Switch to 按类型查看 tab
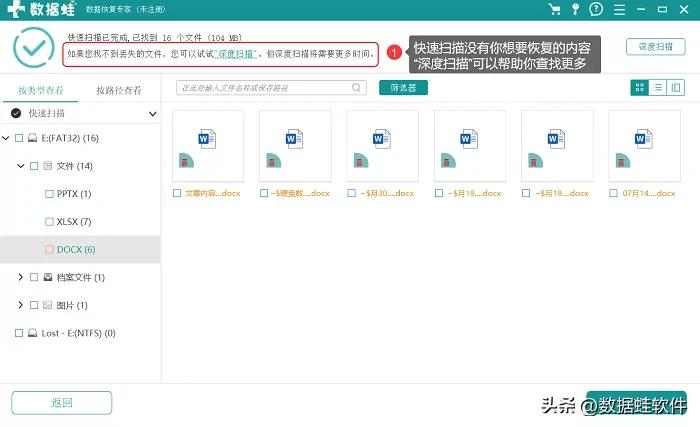This screenshot has width=700, height=427. click(x=41, y=90)
